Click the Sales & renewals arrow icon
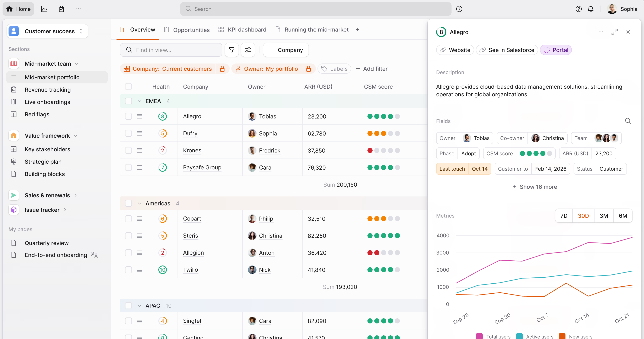 (14, 195)
